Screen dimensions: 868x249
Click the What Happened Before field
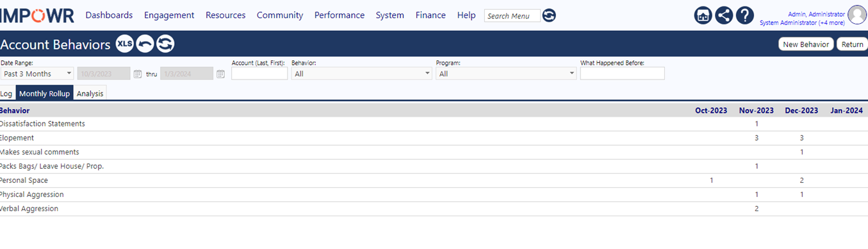tap(623, 74)
